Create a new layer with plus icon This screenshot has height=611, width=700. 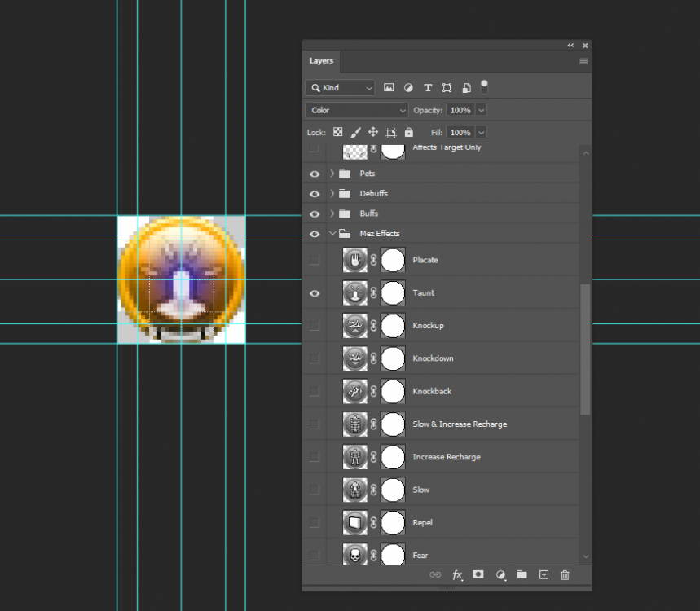(544, 575)
